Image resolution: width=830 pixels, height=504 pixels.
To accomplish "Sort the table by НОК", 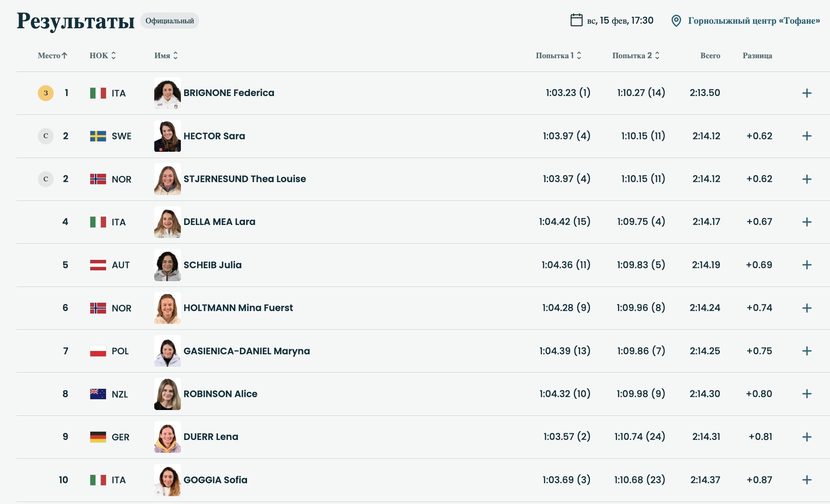I will click(x=102, y=56).
